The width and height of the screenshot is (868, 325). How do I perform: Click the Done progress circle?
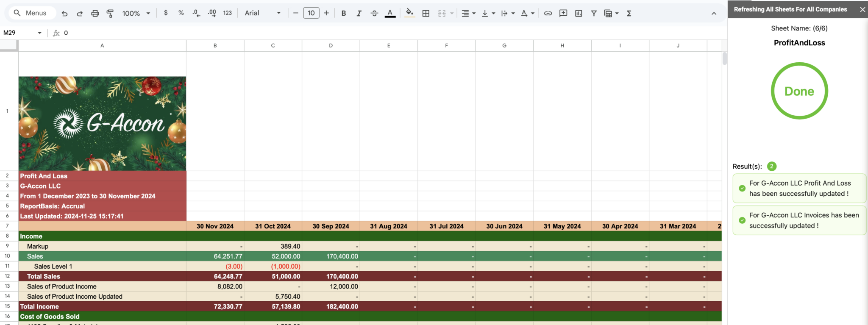[799, 91]
